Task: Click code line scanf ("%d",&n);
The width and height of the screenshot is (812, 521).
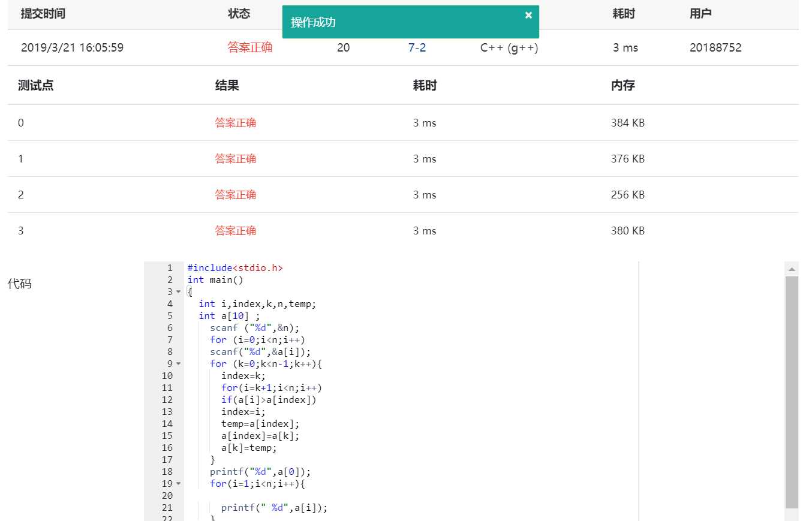Action: (x=254, y=328)
